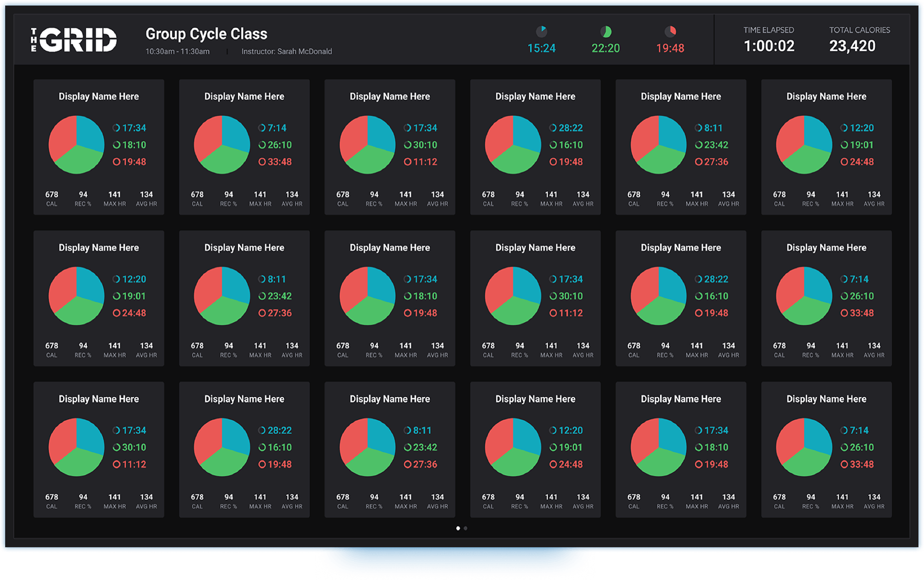Click the blue zone pie icon above 15:24
This screenshot has height=580, width=924.
coord(542,32)
